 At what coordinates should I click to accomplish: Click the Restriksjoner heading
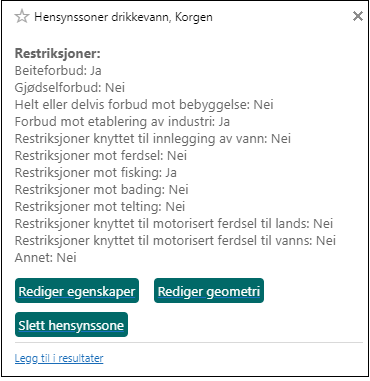(58, 54)
